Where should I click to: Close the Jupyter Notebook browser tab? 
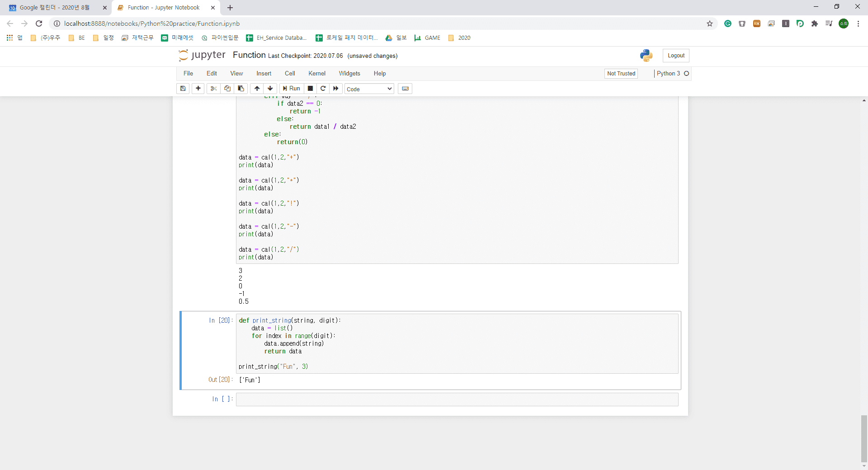pos(213,8)
